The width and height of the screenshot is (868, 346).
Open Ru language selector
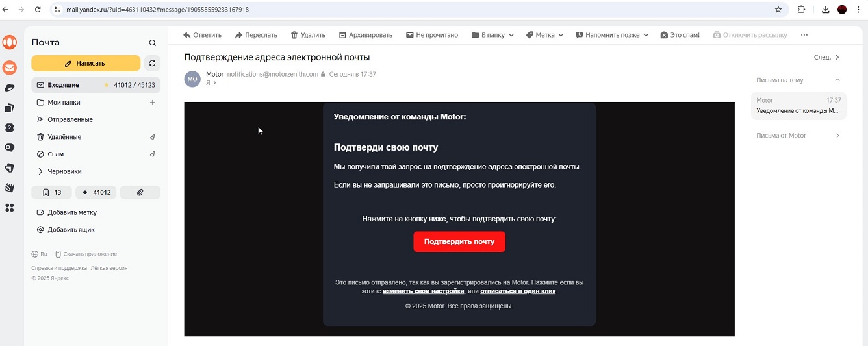click(x=40, y=254)
